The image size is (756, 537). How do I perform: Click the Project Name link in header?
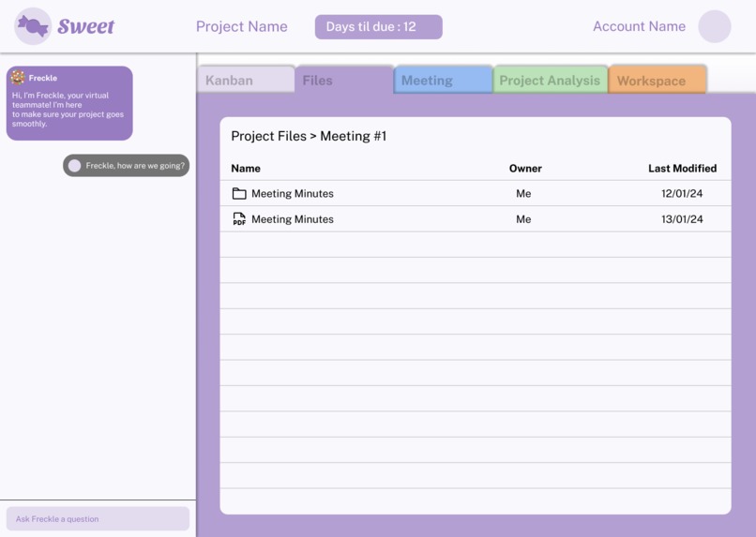pos(242,26)
